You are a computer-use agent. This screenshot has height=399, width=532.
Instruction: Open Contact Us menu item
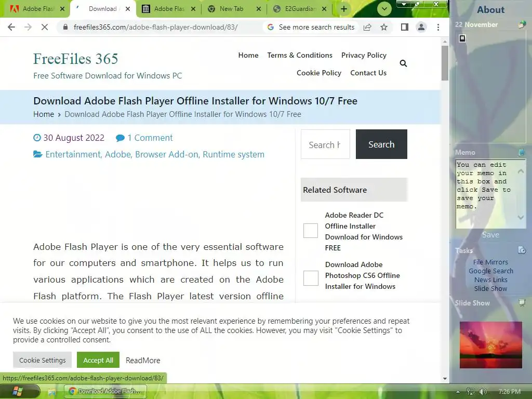[368, 73]
